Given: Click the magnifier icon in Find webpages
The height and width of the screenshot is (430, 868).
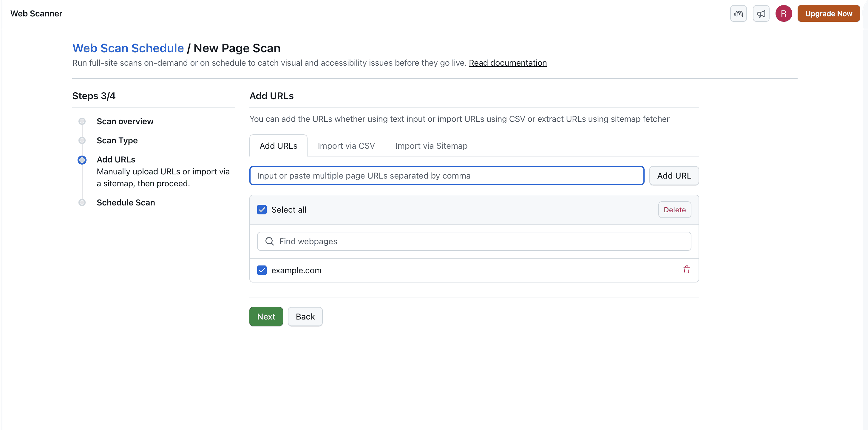Looking at the screenshot, I should (x=270, y=241).
